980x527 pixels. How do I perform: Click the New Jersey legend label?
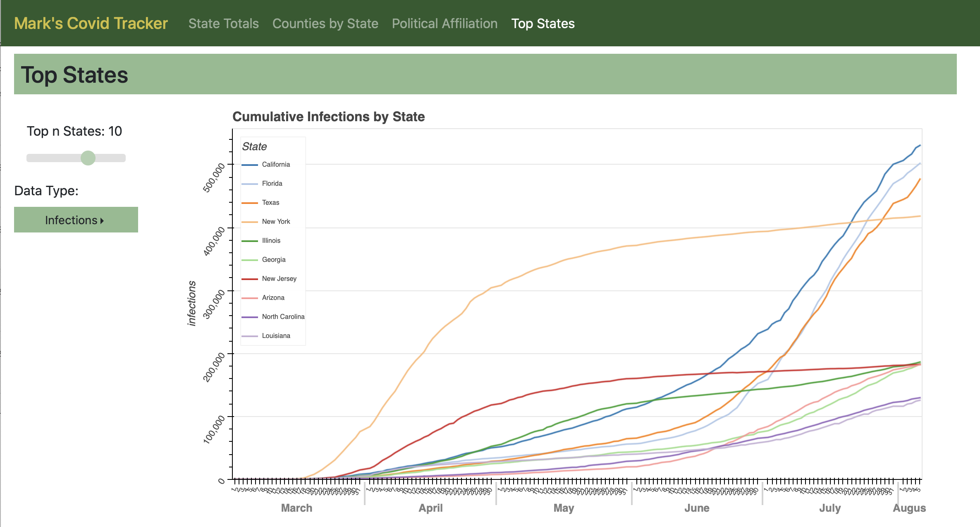tap(279, 278)
